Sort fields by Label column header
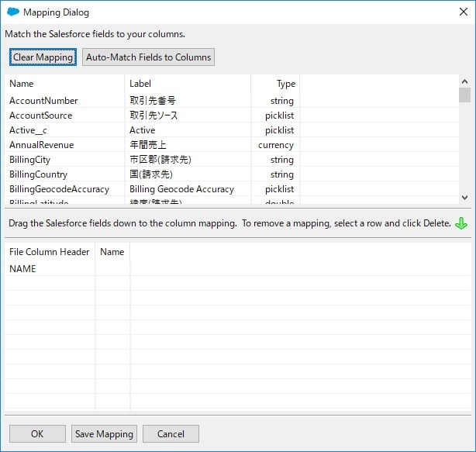 point(140,84)
